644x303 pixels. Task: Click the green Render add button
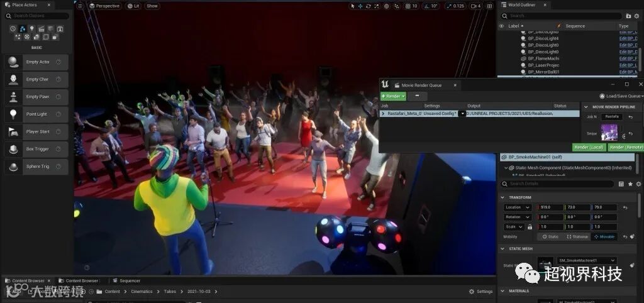click(x=393, y=96)
